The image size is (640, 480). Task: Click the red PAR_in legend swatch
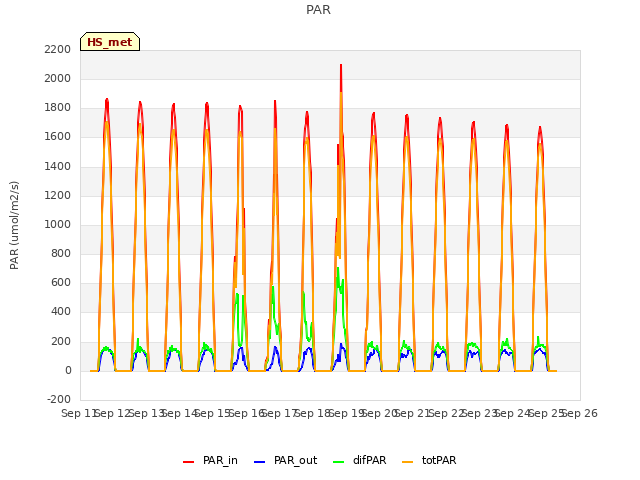pyautogui.click(x=189, y=462)
